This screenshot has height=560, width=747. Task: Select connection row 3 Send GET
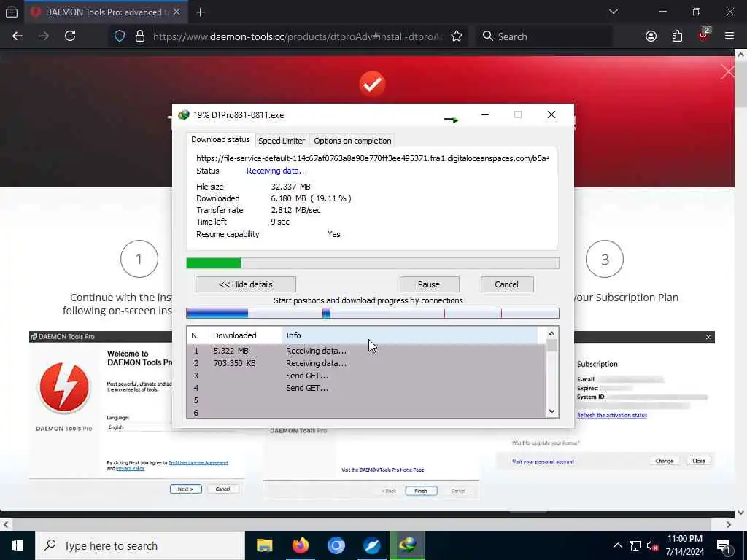tap(366, 376)
